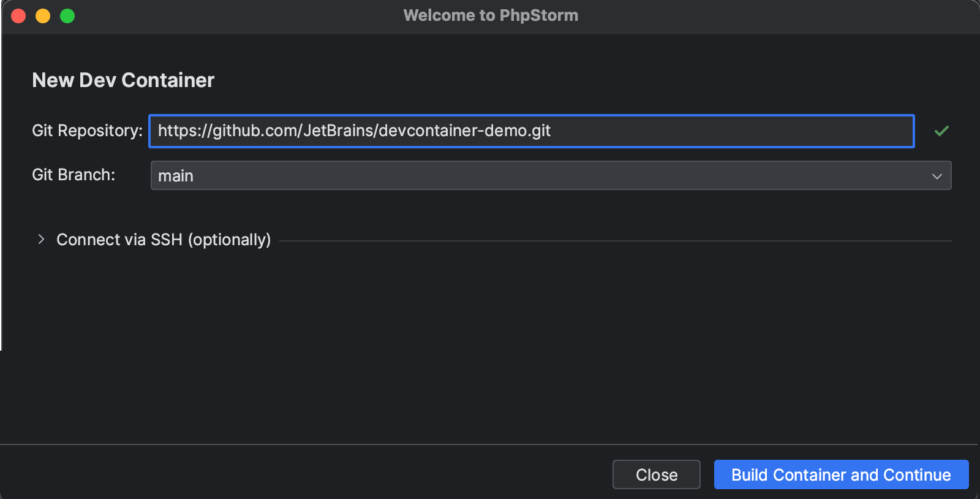980x499 pixels.
Task: Click the Git Repository label
Action: [87, 131]
